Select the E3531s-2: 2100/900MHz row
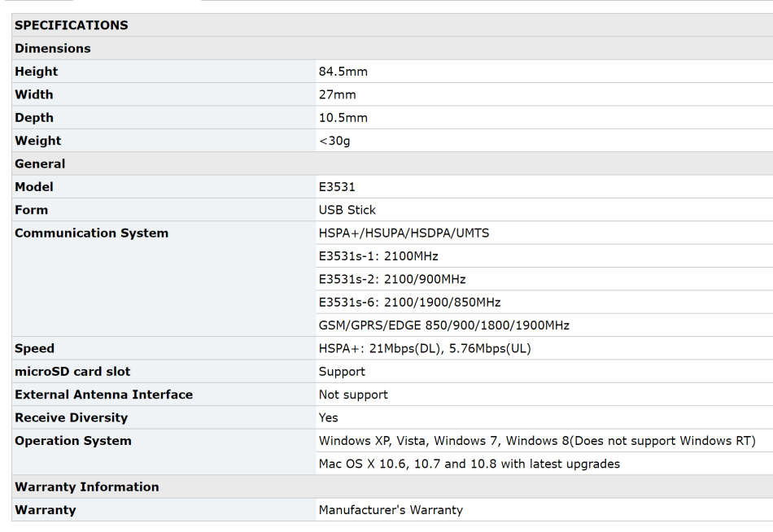 tap(392, 279)
